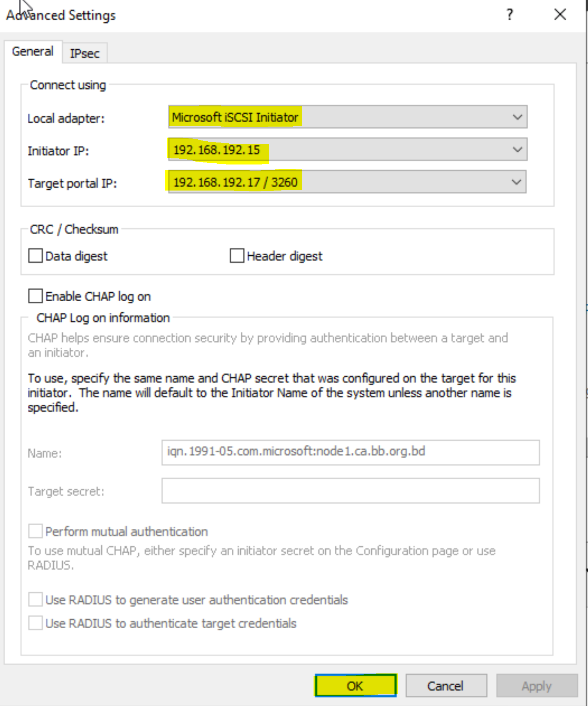Tick the Header digest checkbox
The width and height of the screenshot is (588, 706).
(237, 256)
